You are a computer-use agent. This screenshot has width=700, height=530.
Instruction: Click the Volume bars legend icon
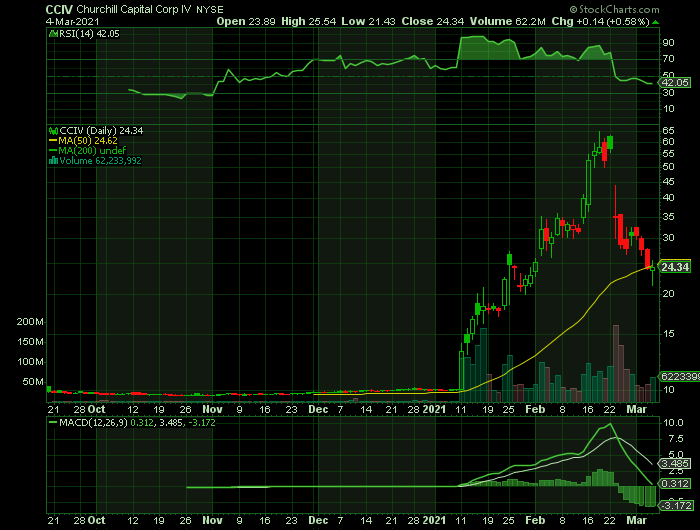54,160
